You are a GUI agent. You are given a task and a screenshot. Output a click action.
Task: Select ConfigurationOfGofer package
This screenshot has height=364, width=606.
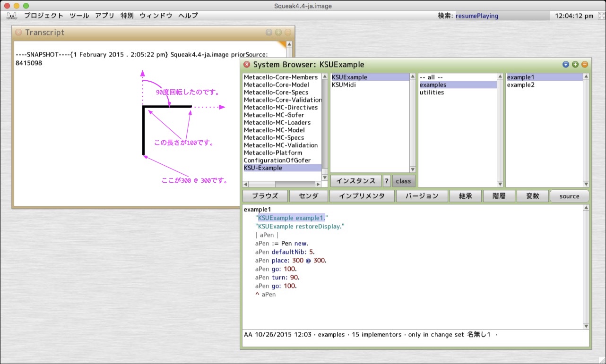pyautogui.click(x=282, y=161)
